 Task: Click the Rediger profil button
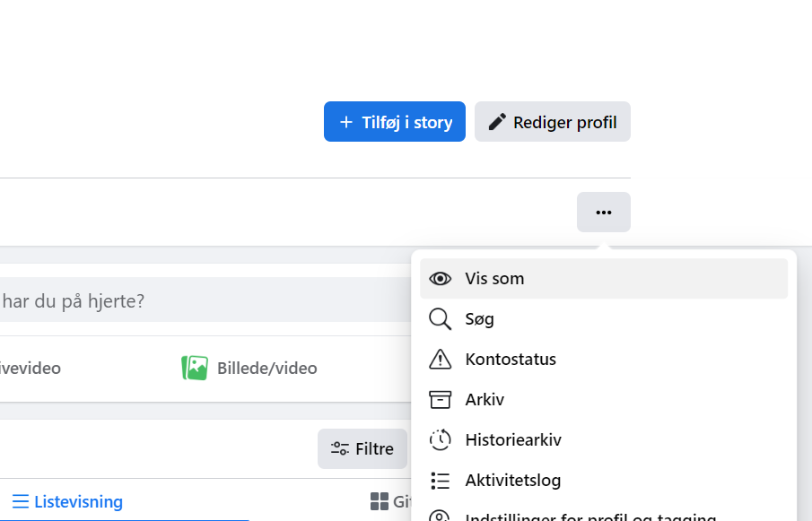(552, 121)
